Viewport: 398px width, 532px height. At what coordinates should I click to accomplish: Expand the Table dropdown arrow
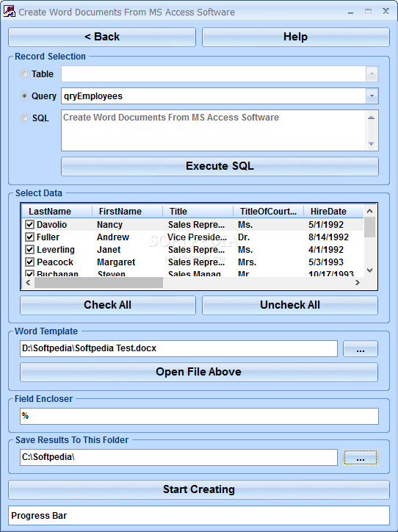[x=372, y=74]
